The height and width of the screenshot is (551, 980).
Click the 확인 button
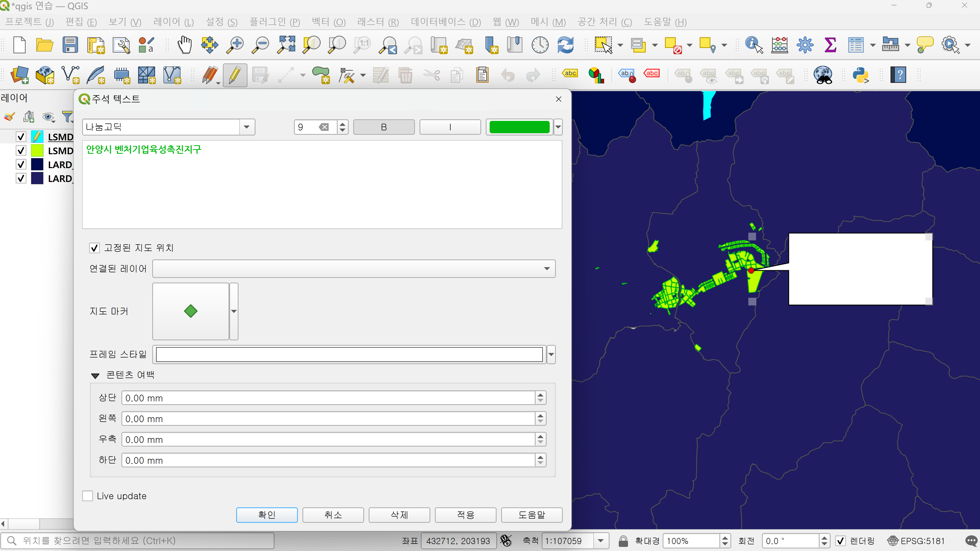[x=267, y=515]
